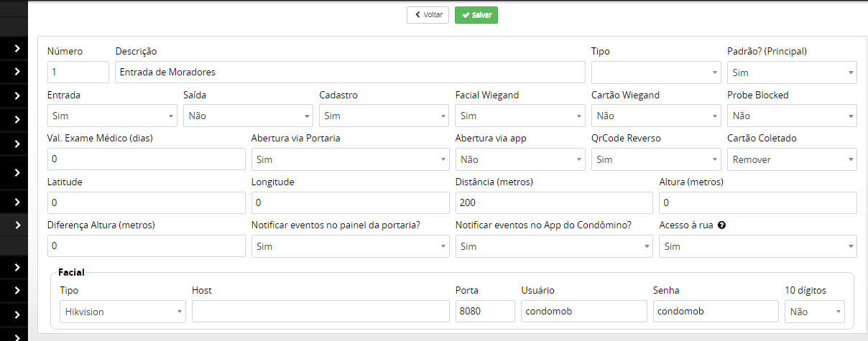
Task: Open the 10 dígitos dropdown
Action: 814,312
